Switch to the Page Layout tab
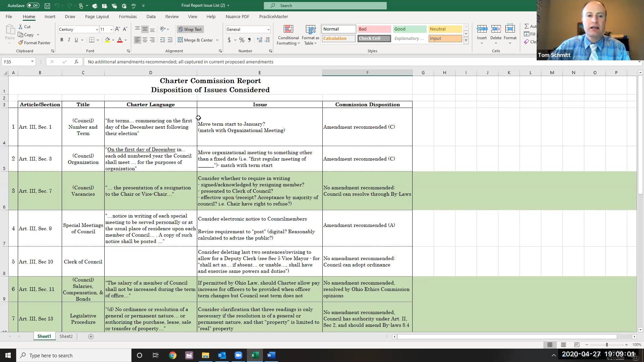The height and width of the screenshot is (362, 644). [x=97, y=16]
